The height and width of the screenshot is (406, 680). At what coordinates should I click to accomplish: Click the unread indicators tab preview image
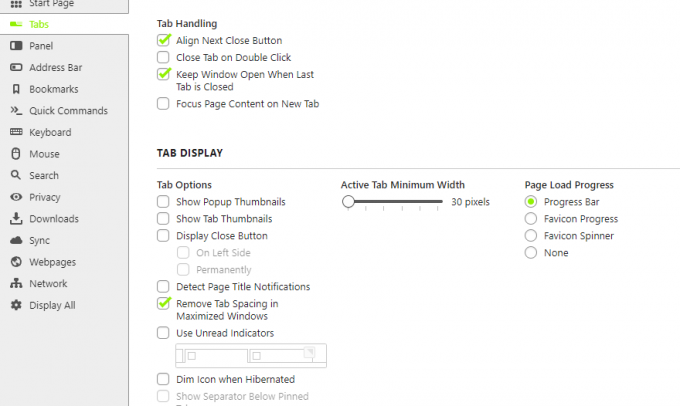[x=251, y=356]
